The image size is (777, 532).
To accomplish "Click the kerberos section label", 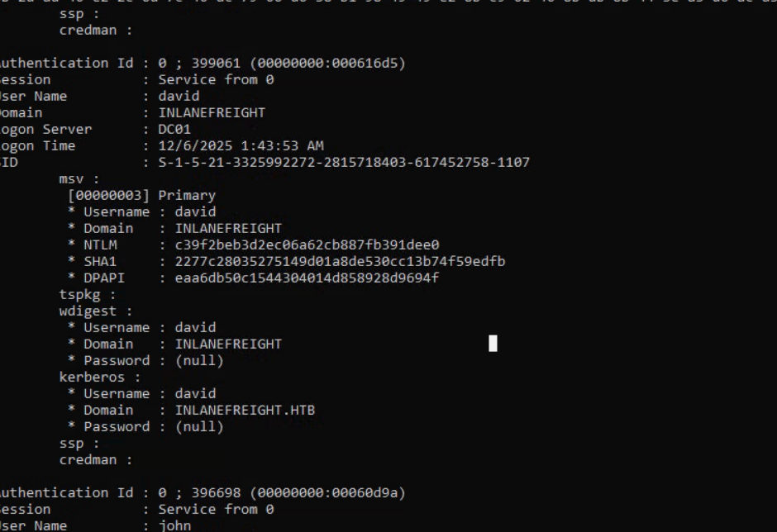I will pos(90,377).
